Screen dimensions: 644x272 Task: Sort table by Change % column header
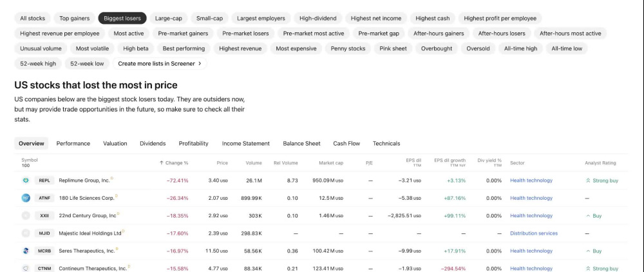coord(174,163)
